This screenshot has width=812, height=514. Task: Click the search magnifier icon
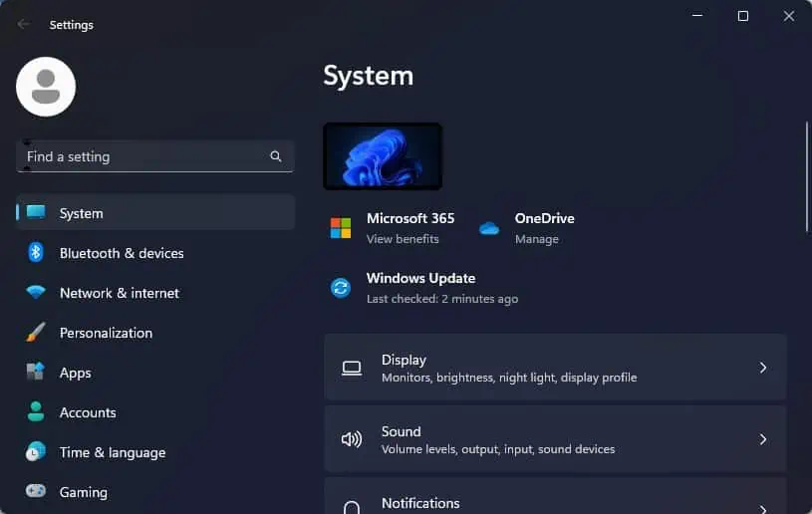(276, 156)
